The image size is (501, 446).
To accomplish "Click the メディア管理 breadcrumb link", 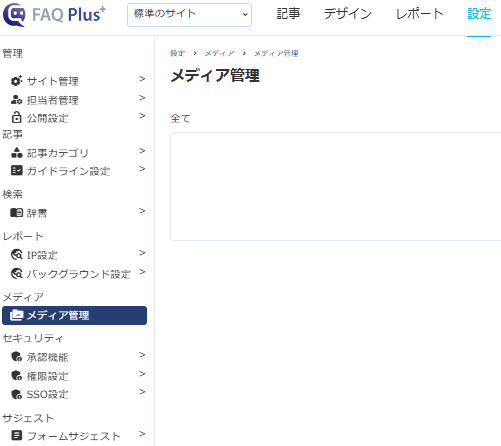I will [x=276, y=53].
